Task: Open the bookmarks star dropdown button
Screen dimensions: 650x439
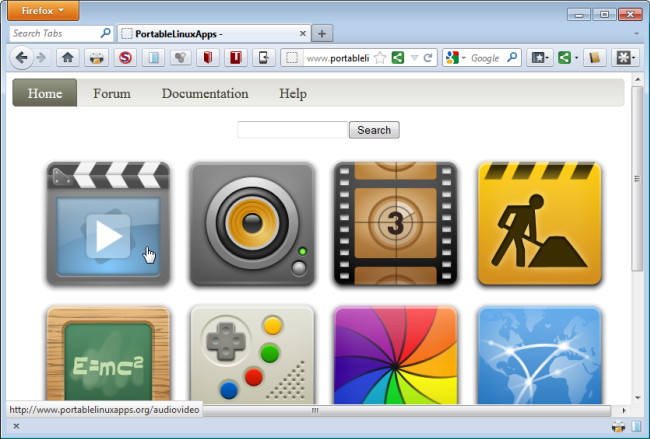Action: coord(540,58)
